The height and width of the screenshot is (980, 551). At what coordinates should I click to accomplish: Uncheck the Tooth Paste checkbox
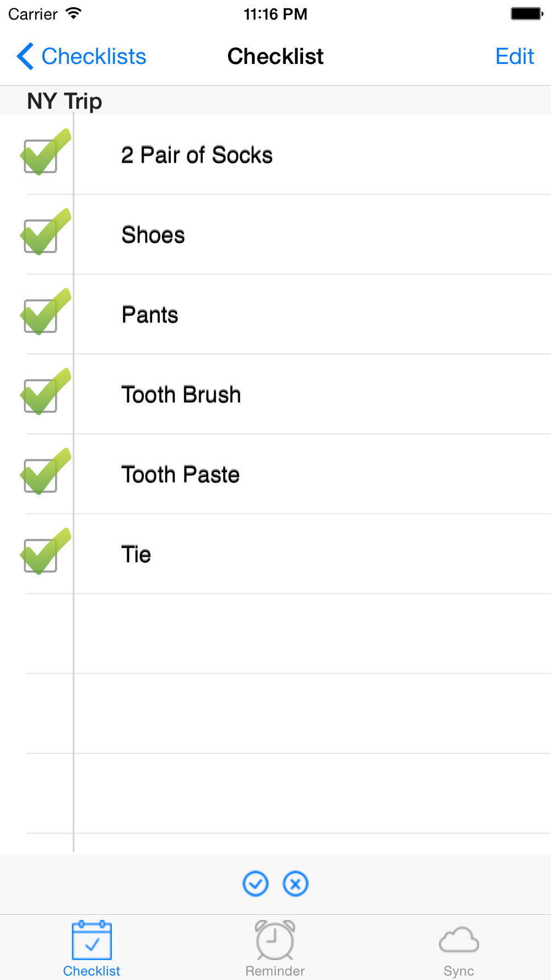pos(45,472)
